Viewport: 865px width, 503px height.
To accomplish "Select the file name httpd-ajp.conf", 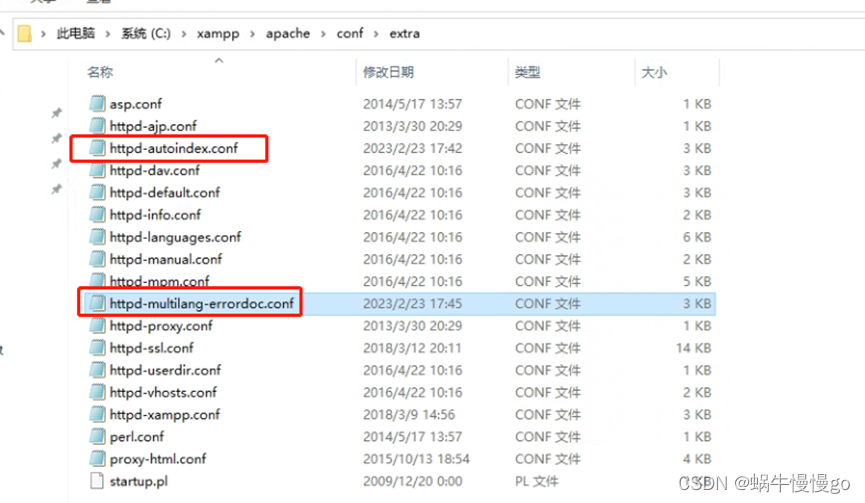I will tap(153, 126).
